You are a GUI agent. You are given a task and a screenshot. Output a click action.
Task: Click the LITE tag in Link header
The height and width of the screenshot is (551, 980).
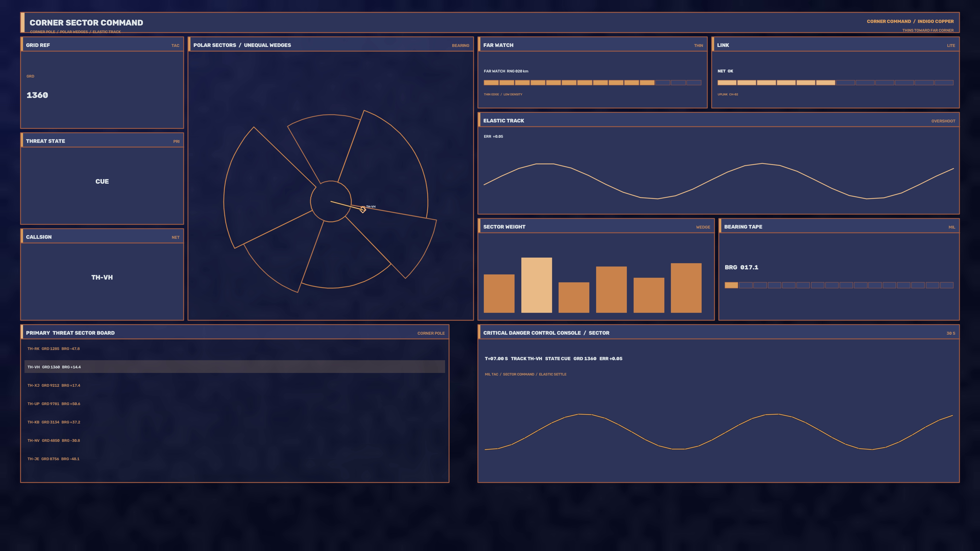pyautogui.click(x=951, y=46)
